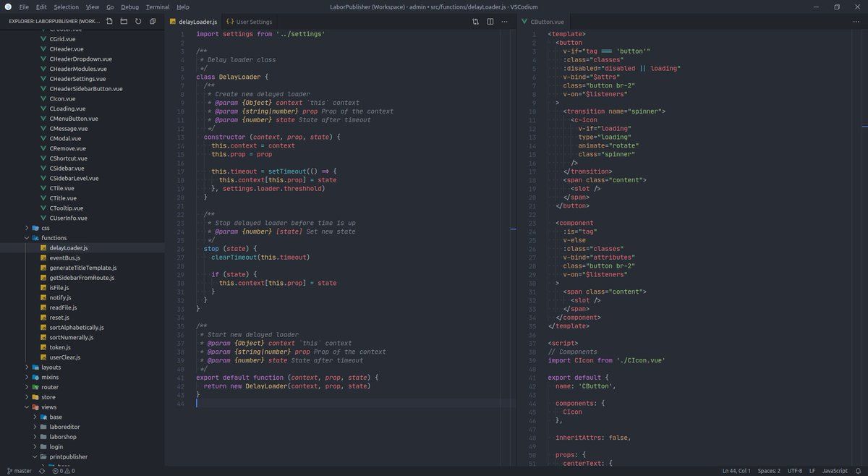
Task: Open CHeaderDropdown.vue from the file tree
Action: [82, 59]
